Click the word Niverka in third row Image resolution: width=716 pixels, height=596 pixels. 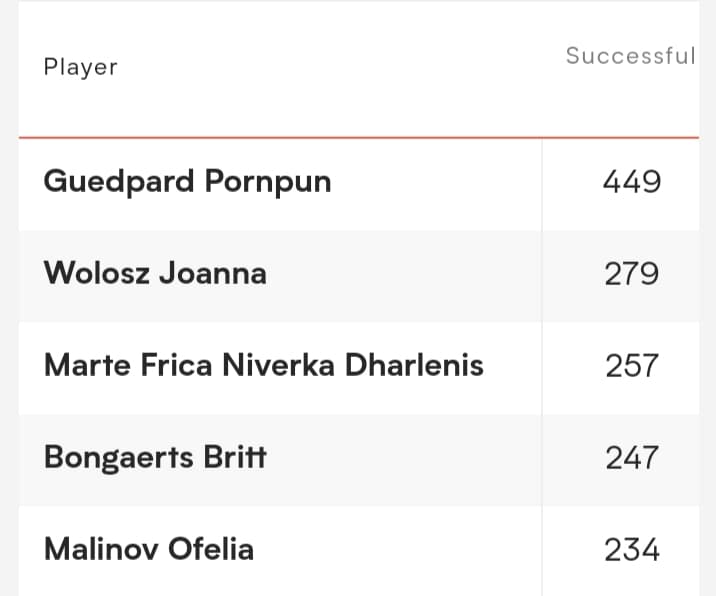[x=279, y=365]
